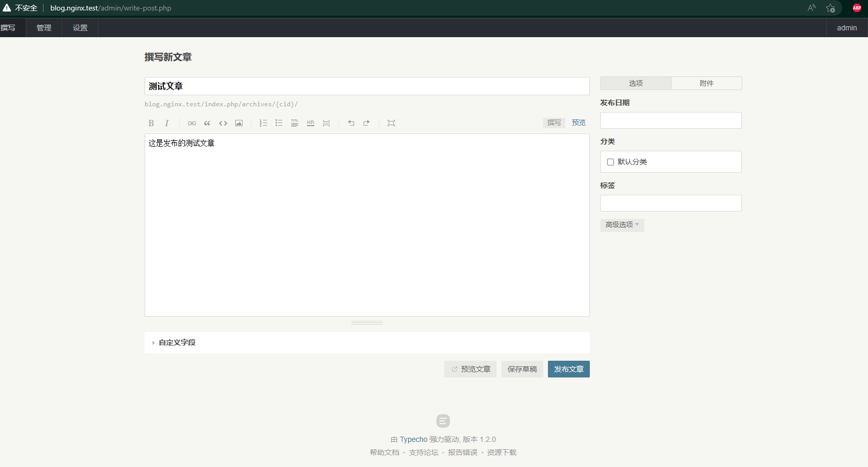The height and width of the screenshot is (467, 868).
Task: Click the post title field 测试文章
Action: 367,86
